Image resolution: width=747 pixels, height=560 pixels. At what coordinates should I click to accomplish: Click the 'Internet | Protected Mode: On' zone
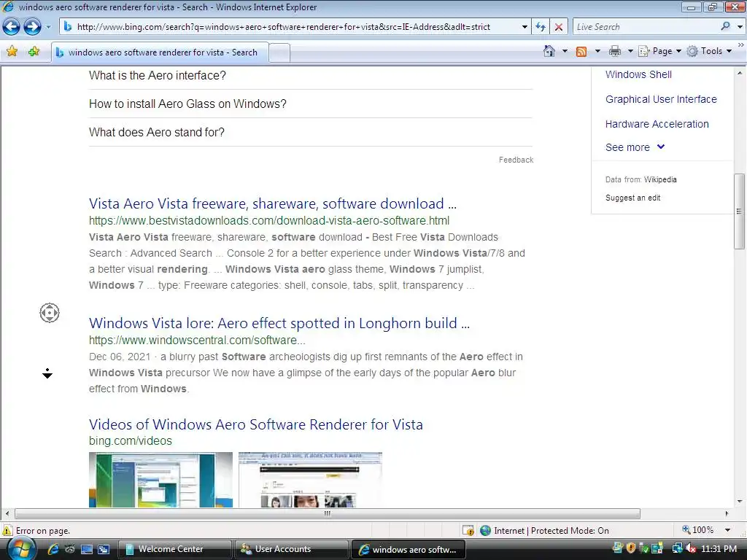[544, 531]
